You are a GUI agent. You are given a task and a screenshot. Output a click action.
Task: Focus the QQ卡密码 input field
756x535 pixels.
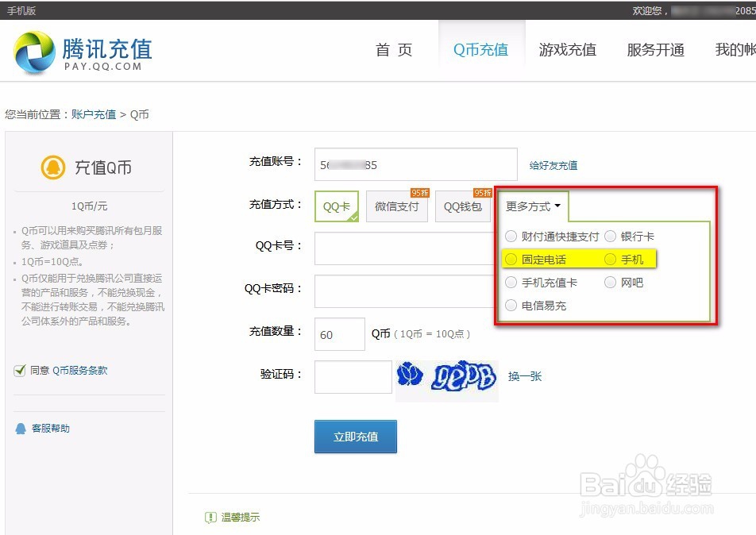(405, 291)
